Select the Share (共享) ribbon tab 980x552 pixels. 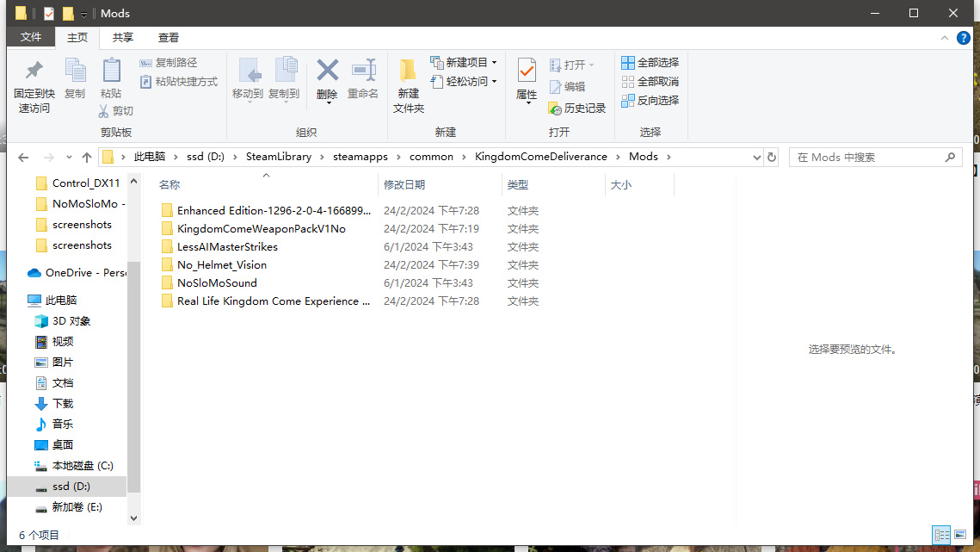click(x=122, y=38)
